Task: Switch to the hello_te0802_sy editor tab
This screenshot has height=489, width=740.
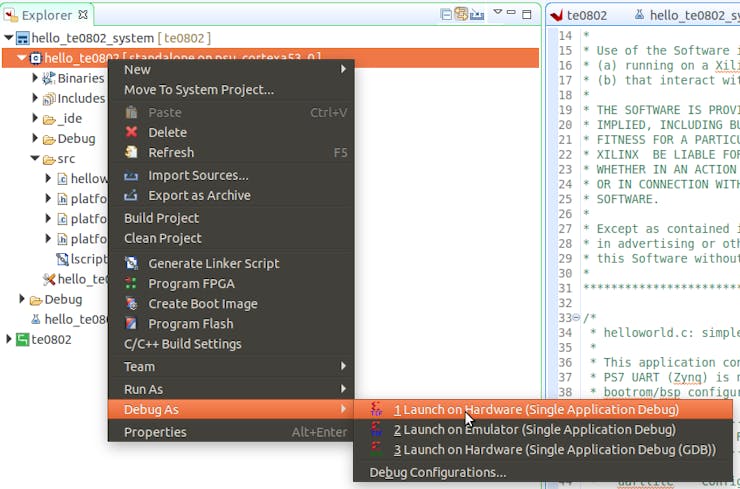Action: point(687,16)
